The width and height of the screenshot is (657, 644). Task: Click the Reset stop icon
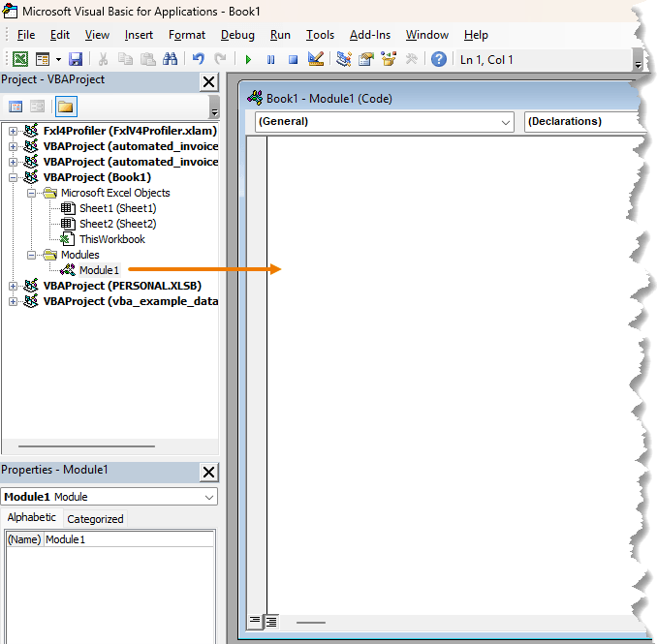[x=293, y=59]
